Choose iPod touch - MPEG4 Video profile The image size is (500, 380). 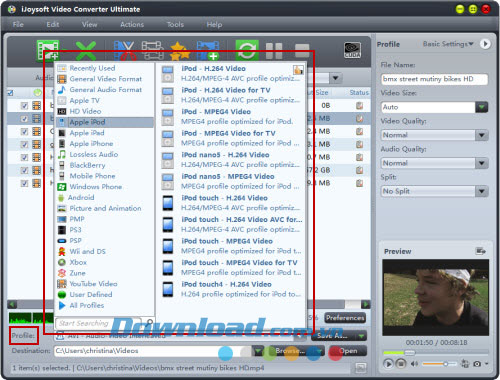pos(232,246)
